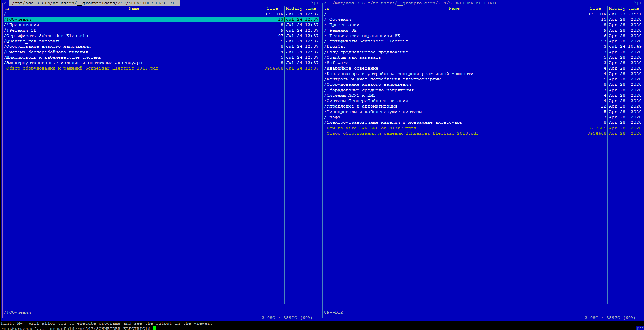Select /Шинопроводы и кабеленесущие системы in left panel
This screenshot has height=330, width=644.
point(161,57)
